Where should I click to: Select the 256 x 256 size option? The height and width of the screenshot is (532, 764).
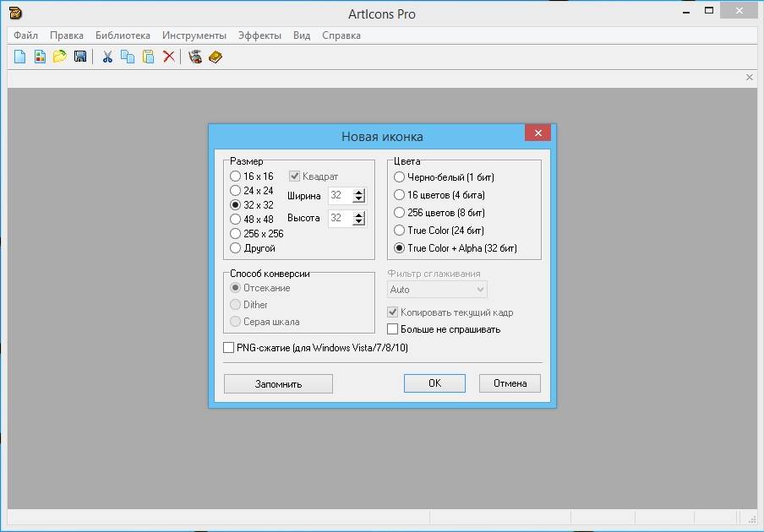(257, 234)
